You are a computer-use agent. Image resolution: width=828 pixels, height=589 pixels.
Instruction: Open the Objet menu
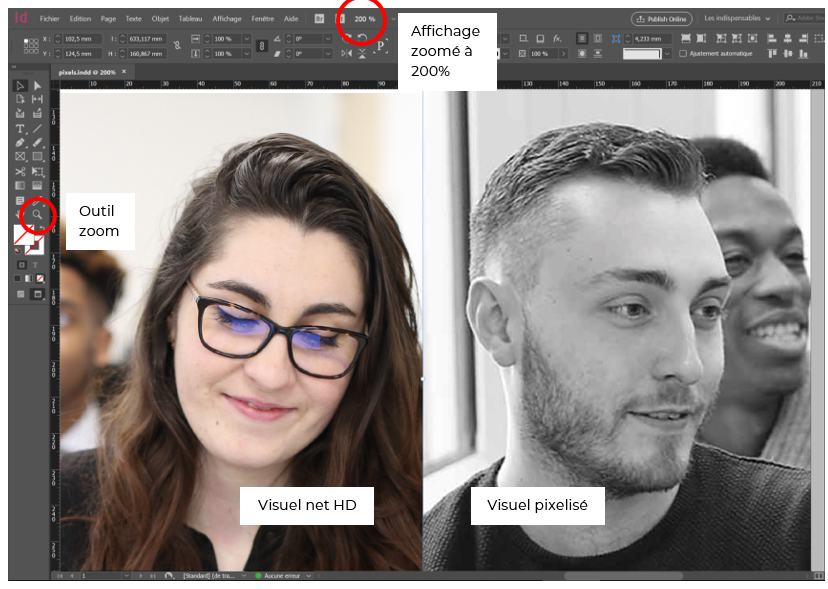tap(160, 18)
